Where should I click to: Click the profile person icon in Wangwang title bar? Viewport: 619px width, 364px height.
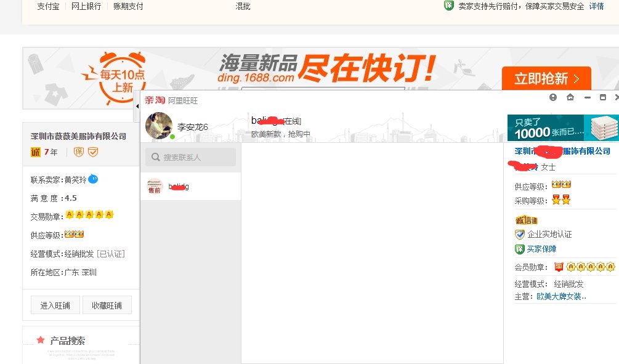pos(552,98)
